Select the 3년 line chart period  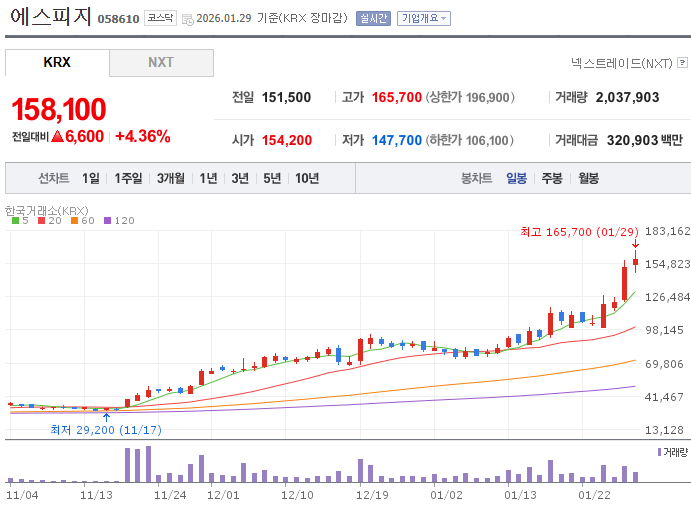240,178
